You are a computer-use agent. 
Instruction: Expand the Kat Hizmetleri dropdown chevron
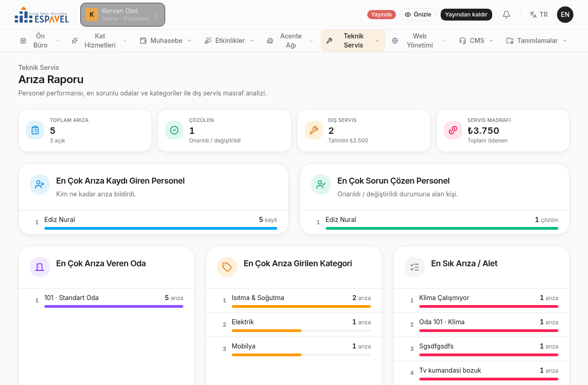pos(125,41)
